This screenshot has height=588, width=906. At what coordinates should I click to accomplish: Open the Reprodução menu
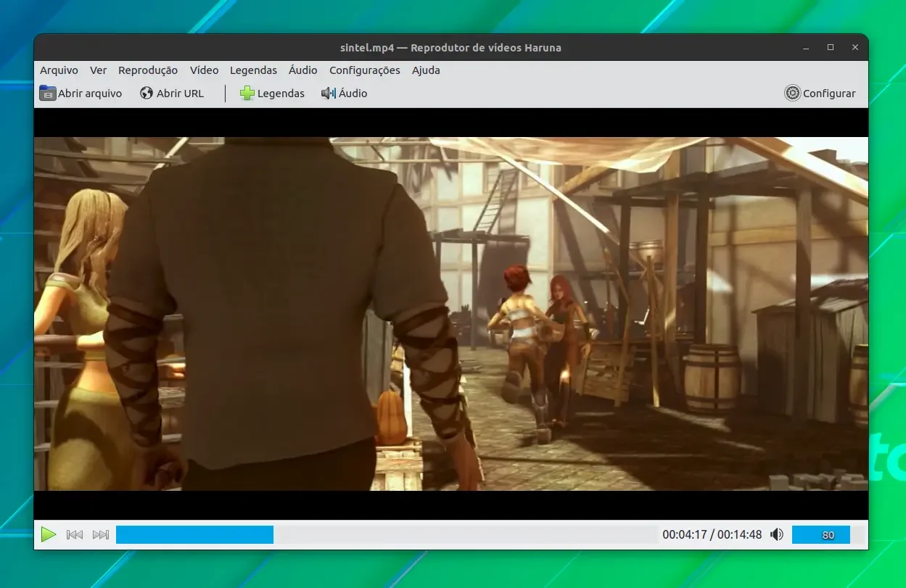pos(148,70)
